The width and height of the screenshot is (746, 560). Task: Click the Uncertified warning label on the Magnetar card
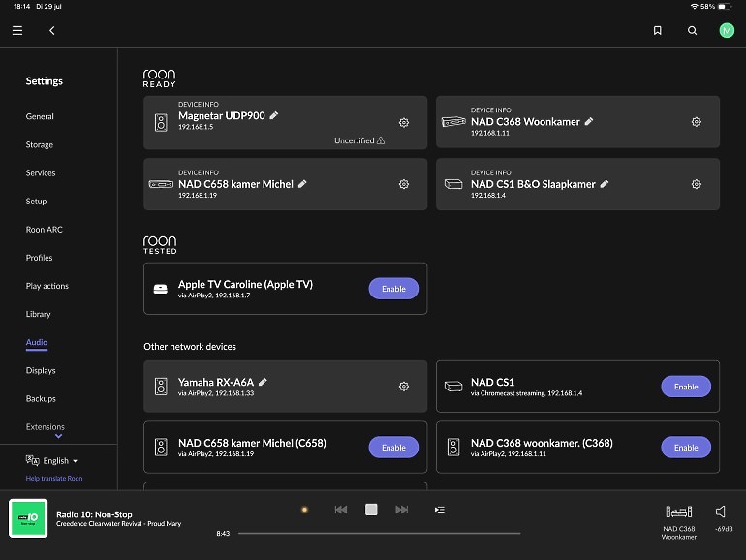pos(359,140)
